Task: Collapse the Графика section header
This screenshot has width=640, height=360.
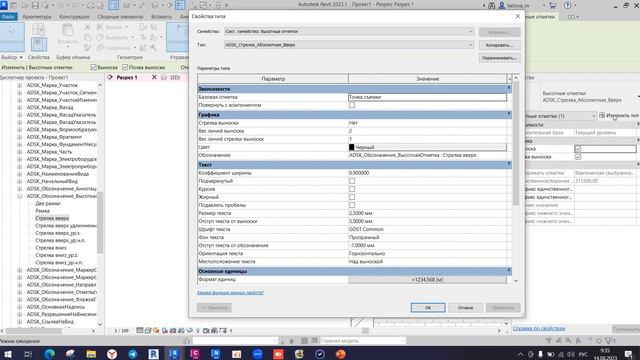Action: coord(354,115)
